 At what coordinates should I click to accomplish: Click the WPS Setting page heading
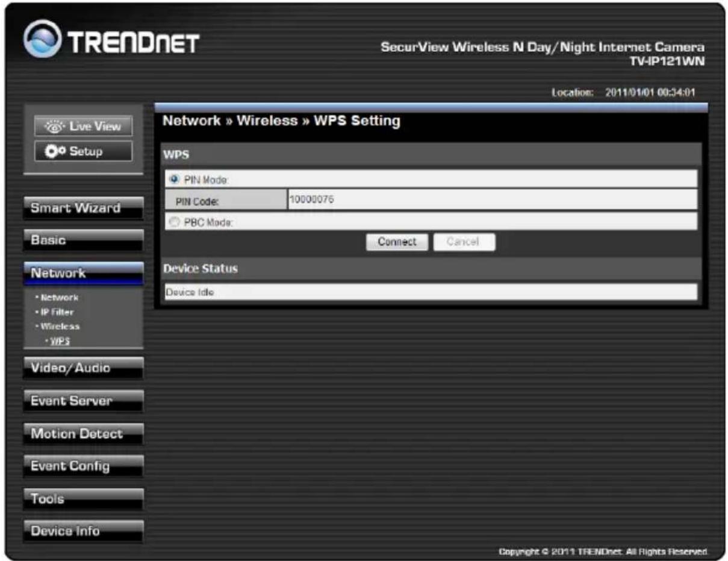pos(282,121)
